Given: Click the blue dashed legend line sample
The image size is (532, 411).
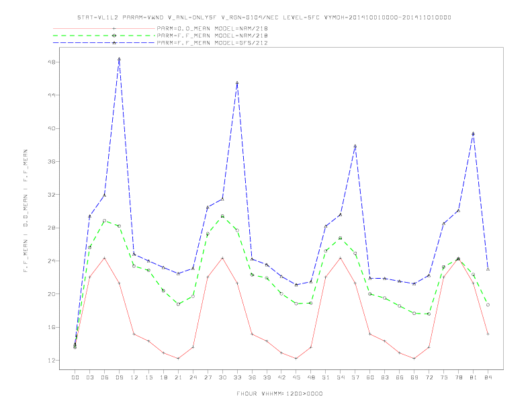Looking at the screenshot, I should click(x=104, y=43).
